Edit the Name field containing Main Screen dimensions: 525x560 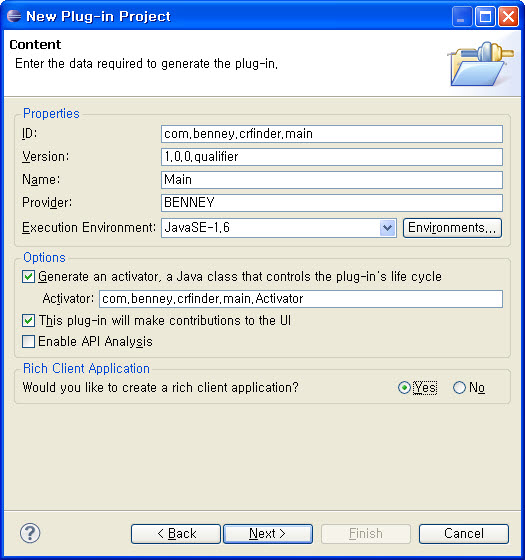click(332, 180)
